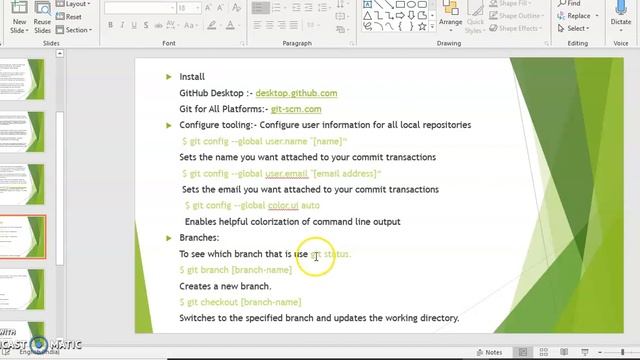Toggle text Shadow
Image resolution: width=640 pixels, height=360 pixels.
tap(146, 25)
